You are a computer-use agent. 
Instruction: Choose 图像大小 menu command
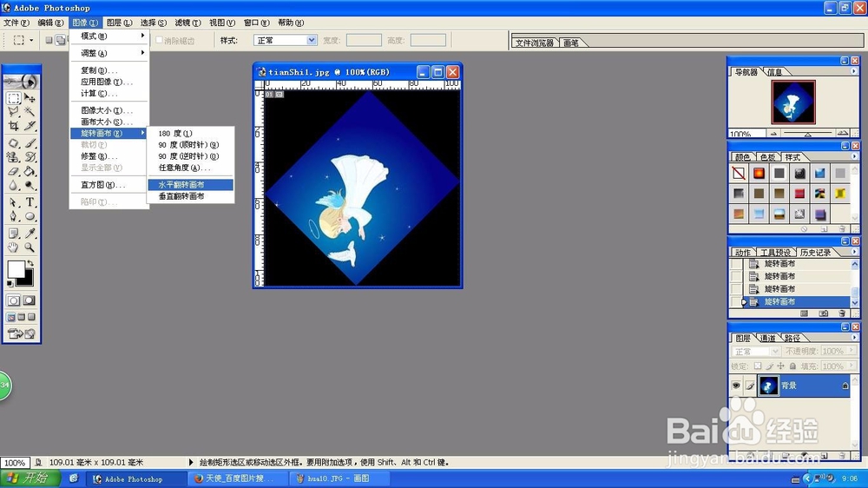[109, 110]
